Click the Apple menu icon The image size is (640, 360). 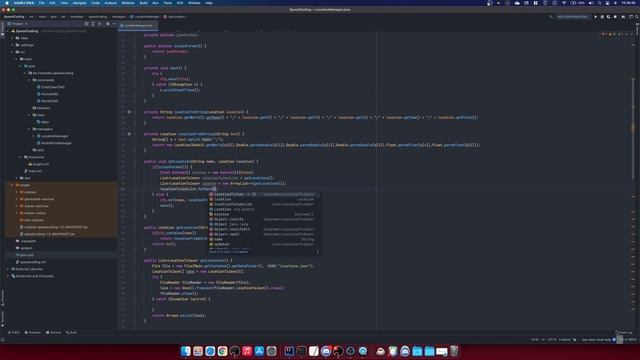(7, 3)
